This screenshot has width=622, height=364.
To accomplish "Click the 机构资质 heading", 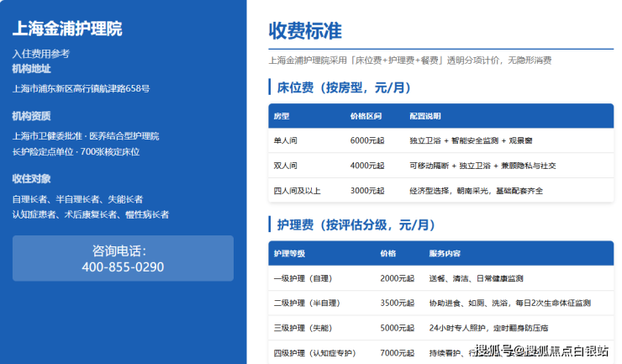I will pyautogui.click(x=32, y=116).
